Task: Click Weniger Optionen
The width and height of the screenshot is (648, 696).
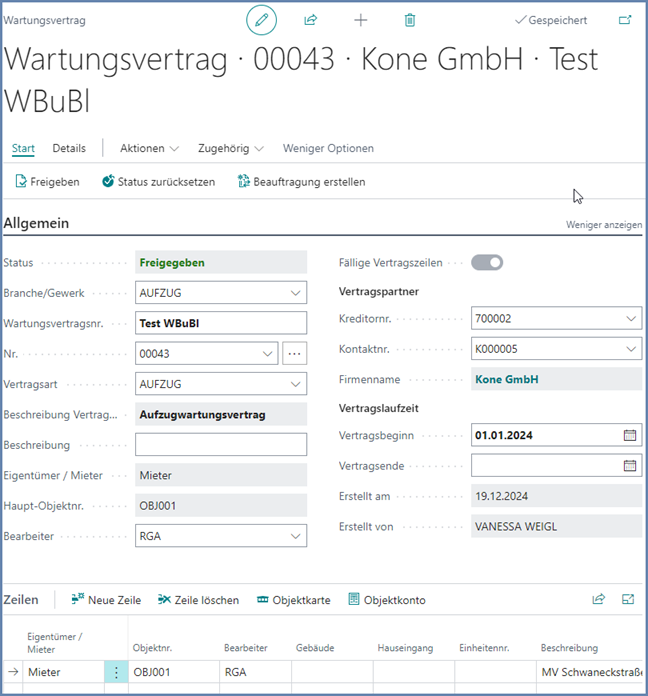Action: (x=328, y=148)
